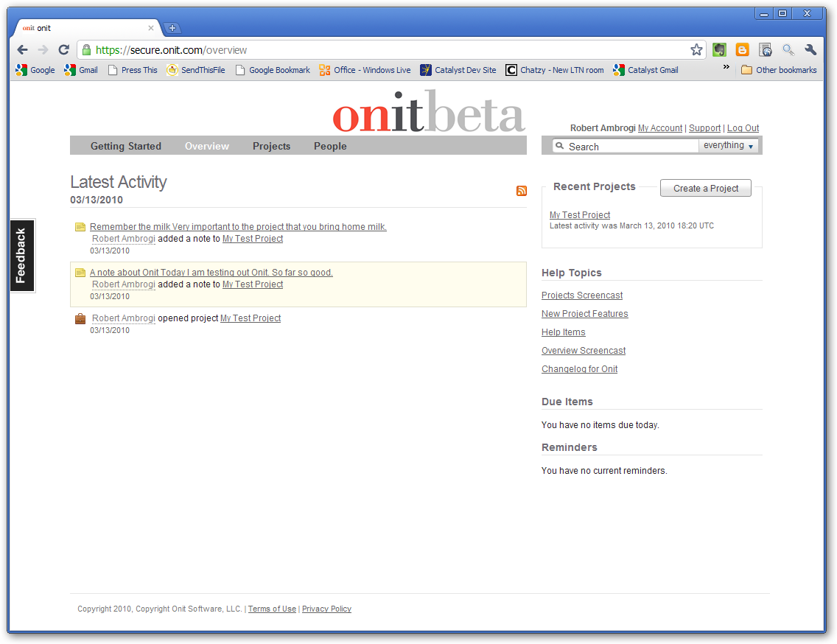
Task: Click the briefcase icon for opened project
Action: 80,319
